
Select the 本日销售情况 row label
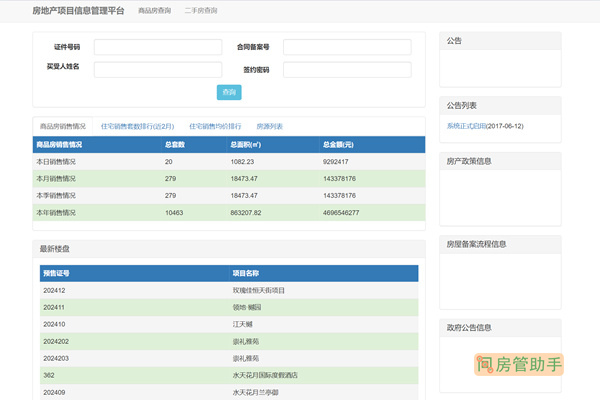(56, 162)
